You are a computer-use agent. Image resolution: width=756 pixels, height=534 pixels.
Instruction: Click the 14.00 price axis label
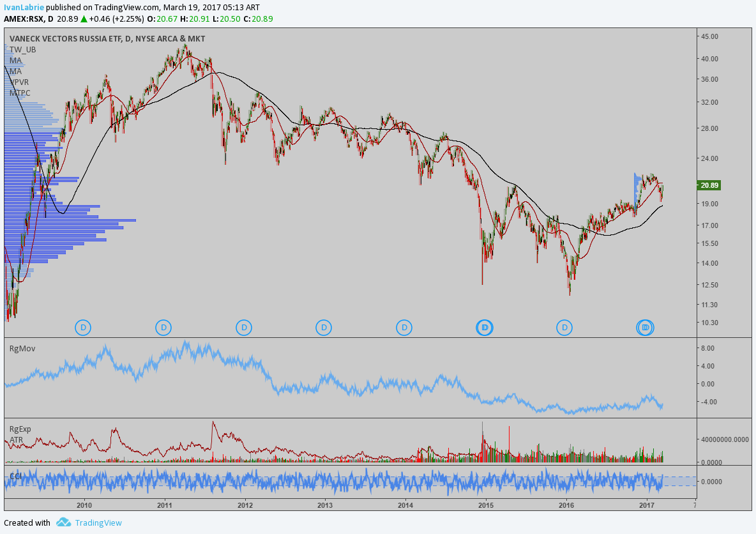(710, 263)
